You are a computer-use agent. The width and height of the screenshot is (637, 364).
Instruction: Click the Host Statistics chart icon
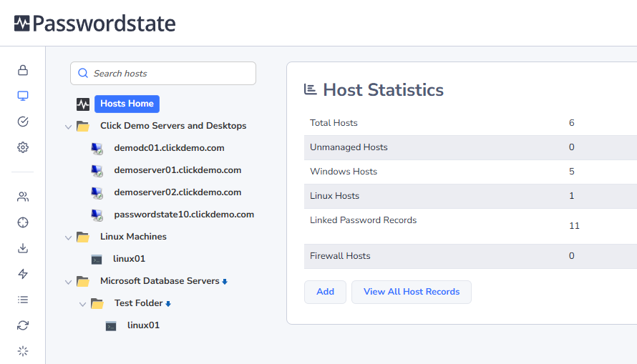[x=311, y=89]
